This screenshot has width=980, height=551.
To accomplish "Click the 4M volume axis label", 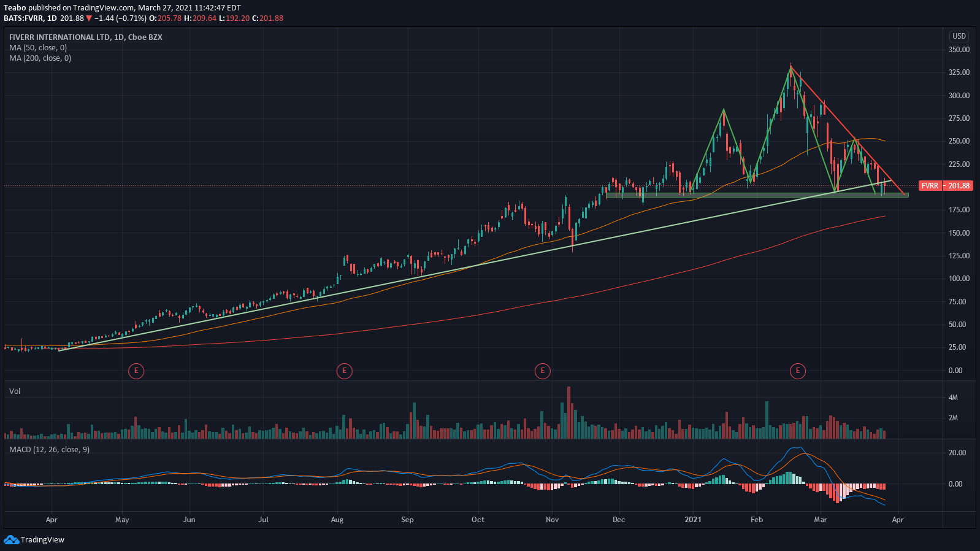I will [x=953, y=398].
